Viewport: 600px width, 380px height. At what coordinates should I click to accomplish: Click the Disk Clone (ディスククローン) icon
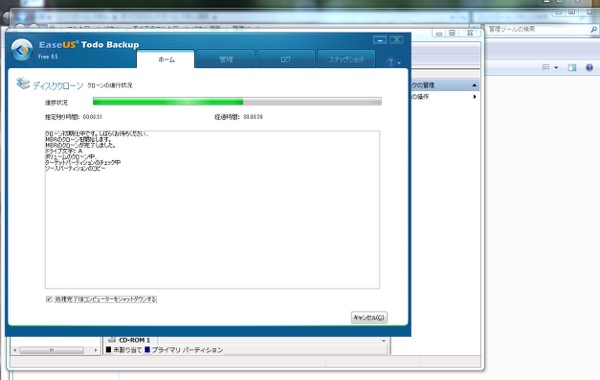(23, 83)
